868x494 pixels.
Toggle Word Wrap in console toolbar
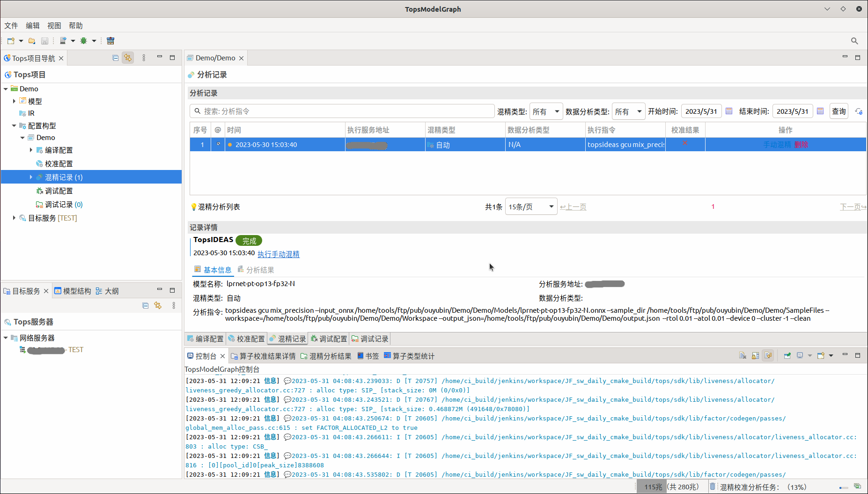click(x=768, y=356)
